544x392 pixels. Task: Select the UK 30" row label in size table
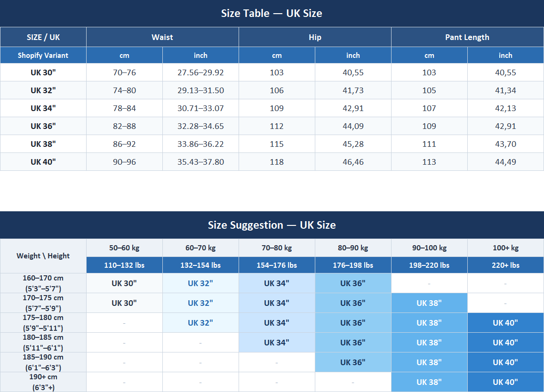43,72
